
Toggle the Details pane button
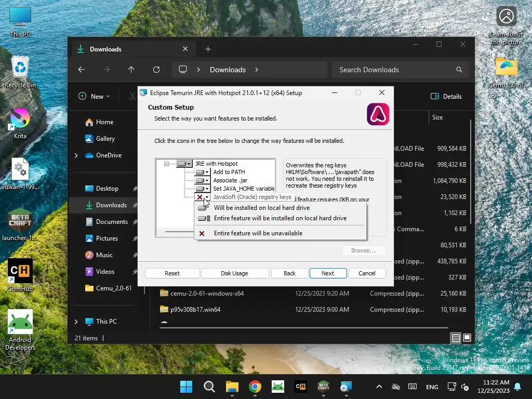(x=446, y=96)
